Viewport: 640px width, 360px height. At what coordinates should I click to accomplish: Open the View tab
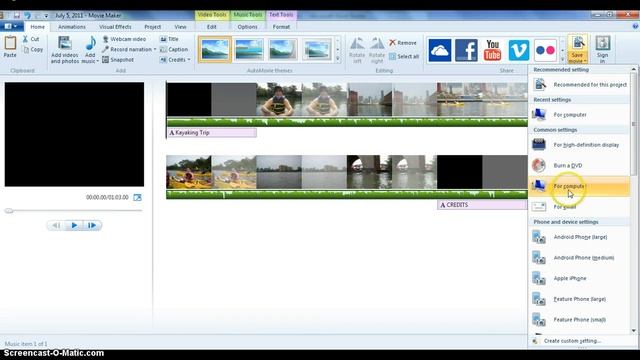click(x=180, y=27)
